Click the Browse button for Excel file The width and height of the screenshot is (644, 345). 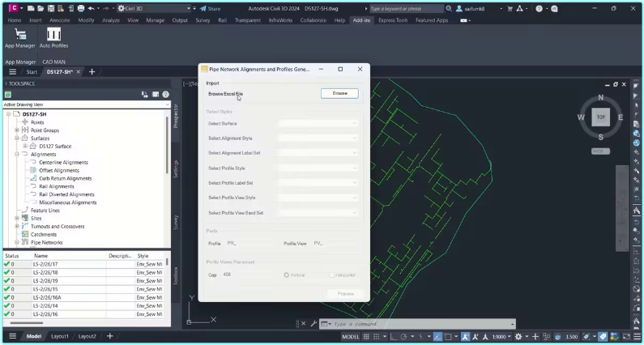pos(339,93)
